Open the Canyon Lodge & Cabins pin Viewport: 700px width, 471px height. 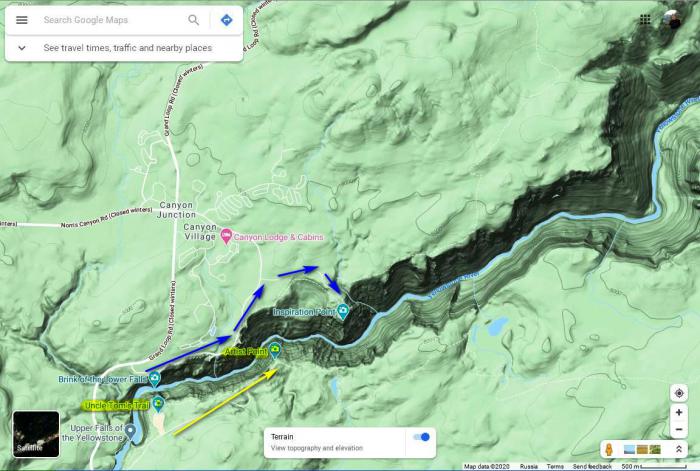pos(226,237)
